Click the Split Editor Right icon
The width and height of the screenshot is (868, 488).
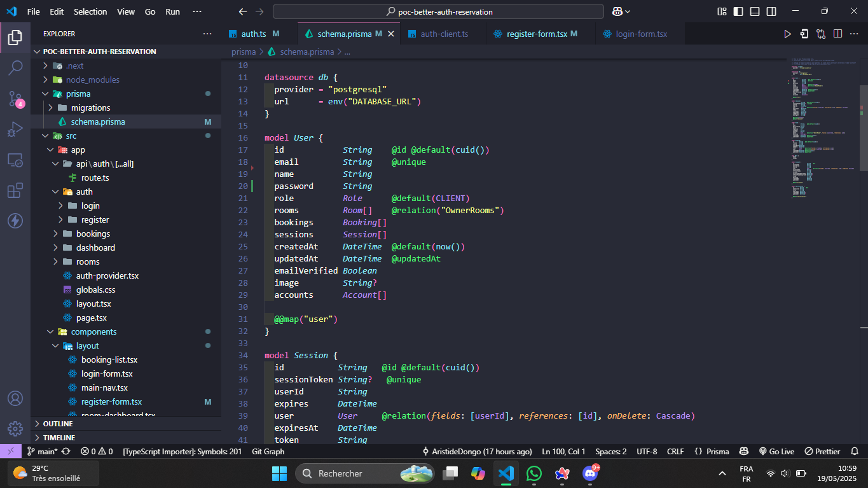(x=837, y=34)
